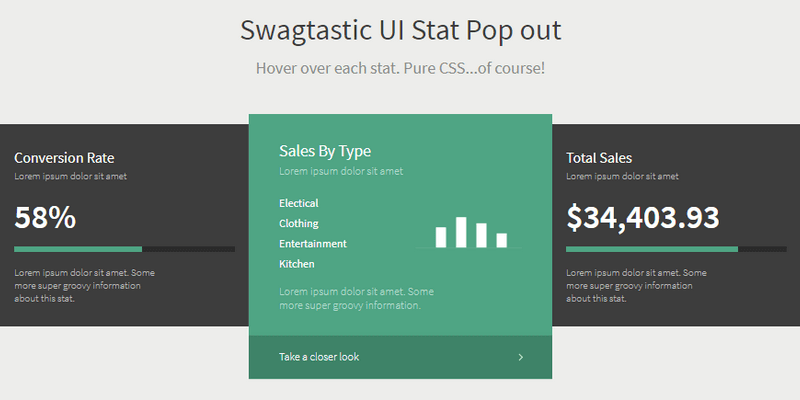Image resolution: width=800 pixels, height=400 pixels.
Task: Click the tallest bar in the sales chart
Action: click(x=461, y=232)
